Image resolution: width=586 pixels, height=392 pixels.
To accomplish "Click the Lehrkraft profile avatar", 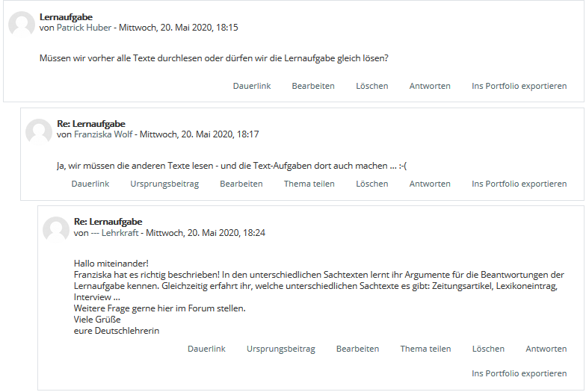I will click(56, 230).
